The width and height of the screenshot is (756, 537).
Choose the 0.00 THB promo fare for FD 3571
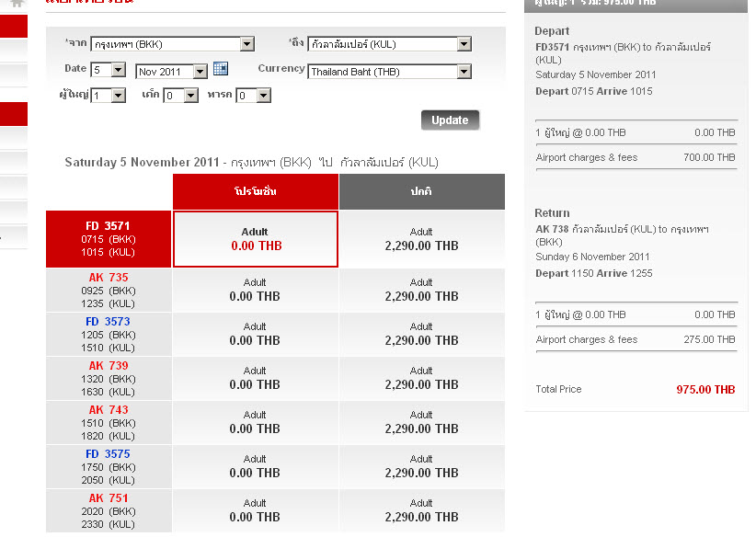(256, 239)
